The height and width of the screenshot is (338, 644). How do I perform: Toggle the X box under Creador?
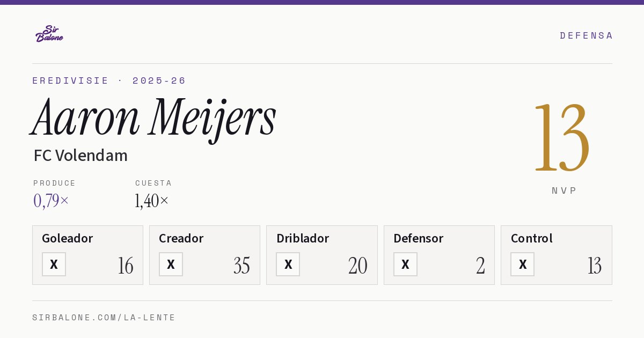171,264
